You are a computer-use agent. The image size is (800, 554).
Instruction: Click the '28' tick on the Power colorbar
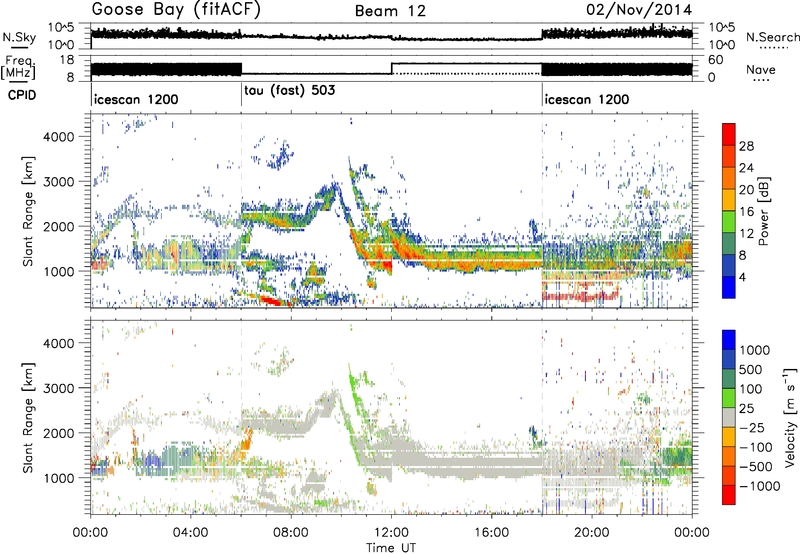coord(746,146)
